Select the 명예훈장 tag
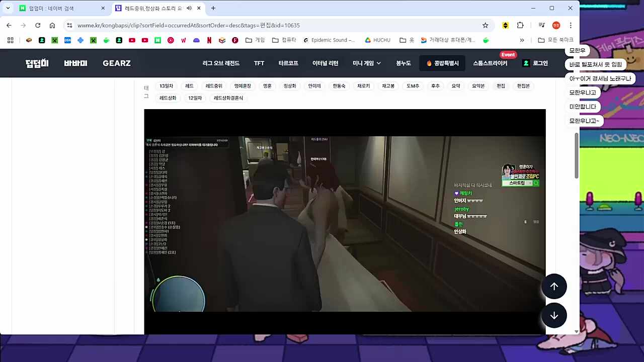644x362 pixels. [x=243, y=86]
